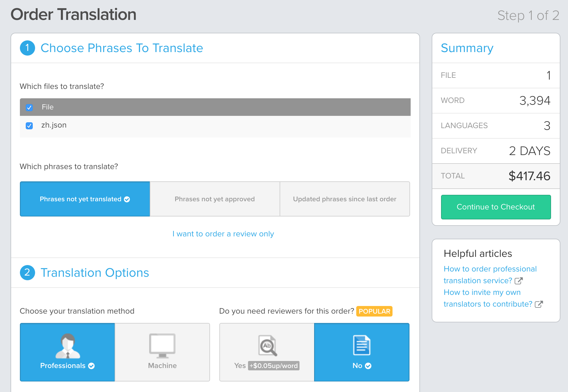Toggle the File header checkbox
The image size is (568, 392).
[30, 107]
